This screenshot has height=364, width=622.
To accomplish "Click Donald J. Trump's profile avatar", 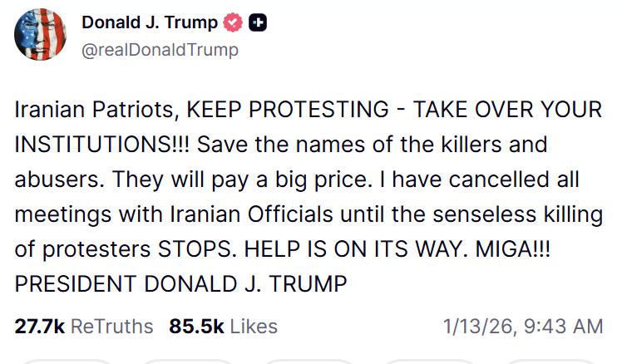I will [x=39, y=35].
